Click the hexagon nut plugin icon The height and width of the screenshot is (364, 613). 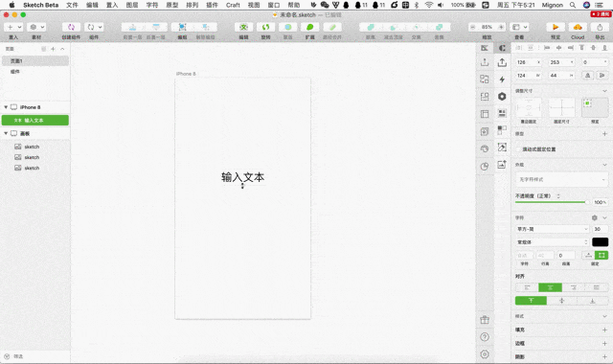pyautogui.click(x=502, y=97)
